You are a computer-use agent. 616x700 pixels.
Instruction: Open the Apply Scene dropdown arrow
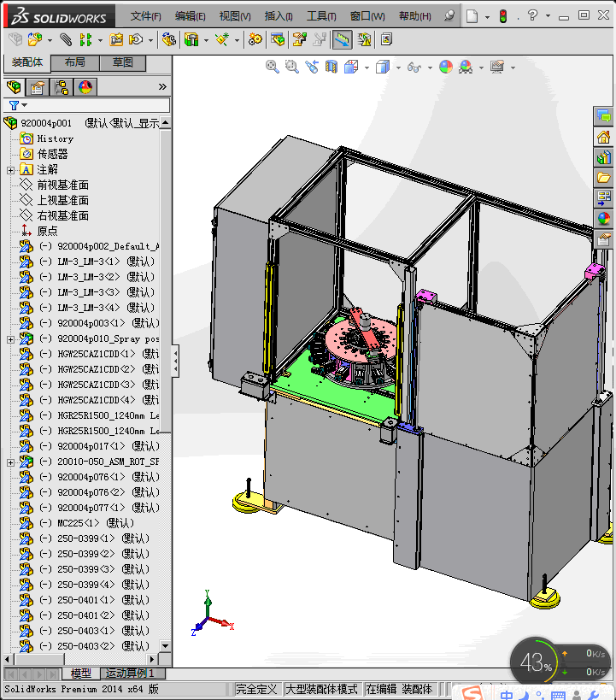[x=481, y=68]
